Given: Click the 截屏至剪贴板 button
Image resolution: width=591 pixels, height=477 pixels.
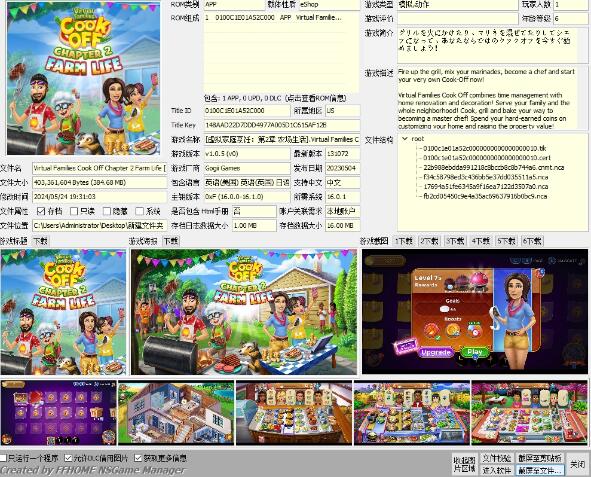Looking at the screenshot, I should (x=540, y=458).
